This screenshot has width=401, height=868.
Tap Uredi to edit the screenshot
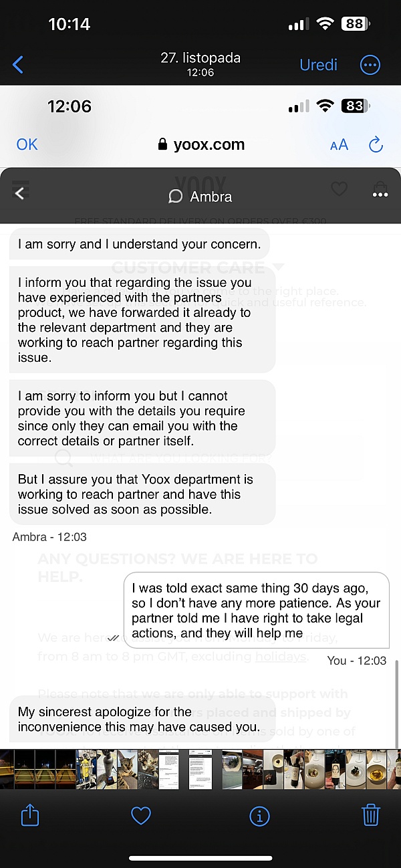tap(318, 65)
